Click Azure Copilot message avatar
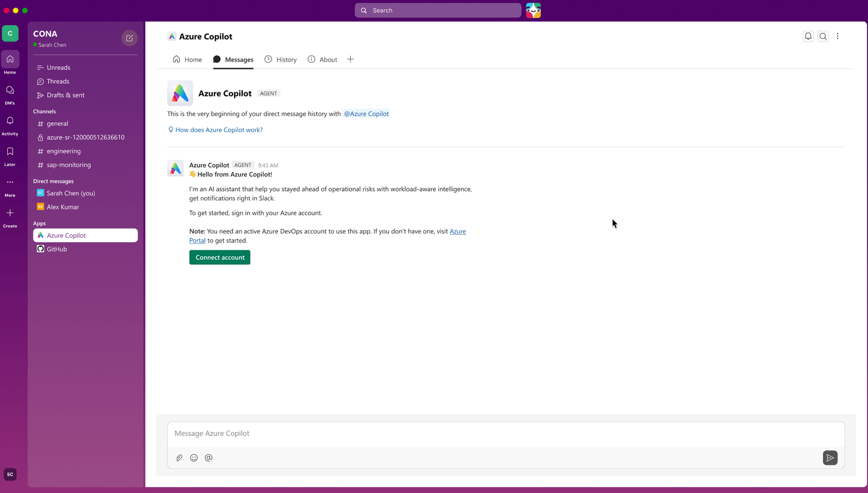This screenshot has height=493, width=868. tap(176, 168)
